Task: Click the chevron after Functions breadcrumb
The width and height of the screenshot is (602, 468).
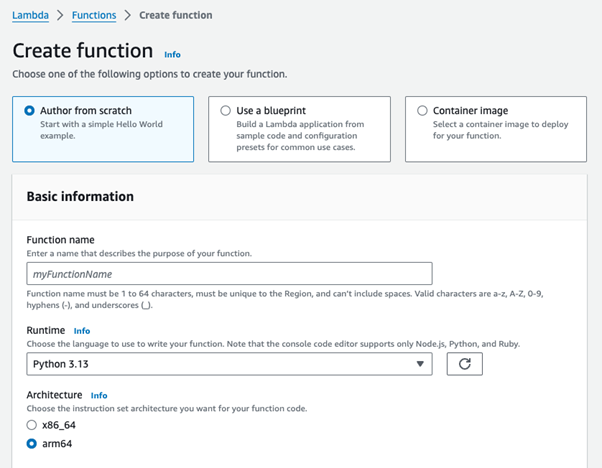Action: (128, 15)
